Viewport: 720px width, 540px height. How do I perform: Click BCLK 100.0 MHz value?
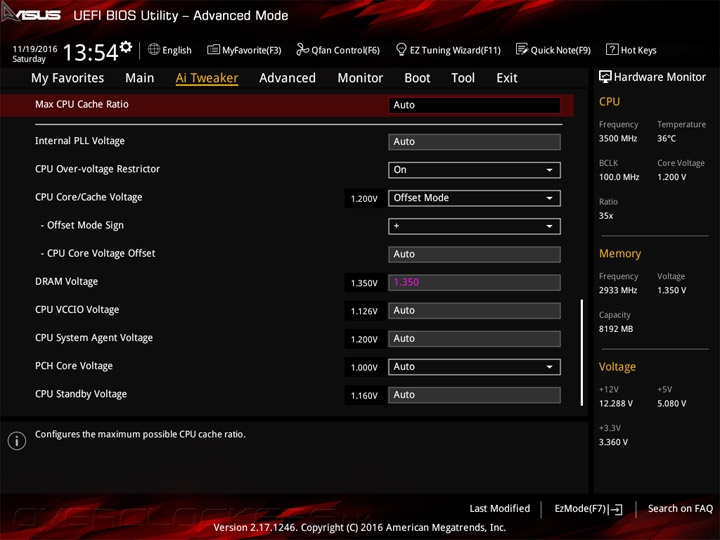point(619,177)
